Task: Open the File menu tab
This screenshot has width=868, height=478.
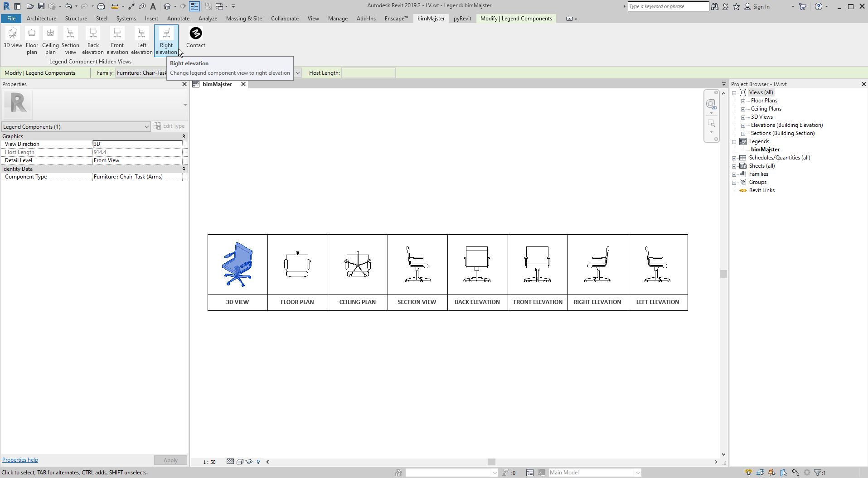Action: pyautogui.click(x=11, y=19)
